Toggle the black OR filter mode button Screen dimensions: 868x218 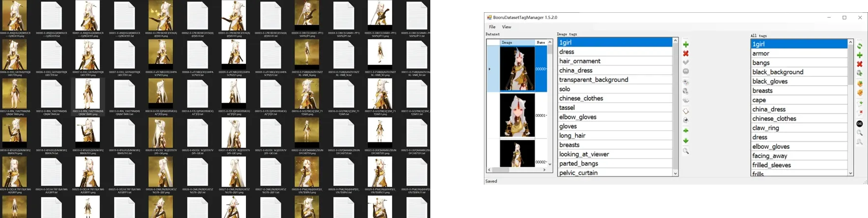pos(860,124)
